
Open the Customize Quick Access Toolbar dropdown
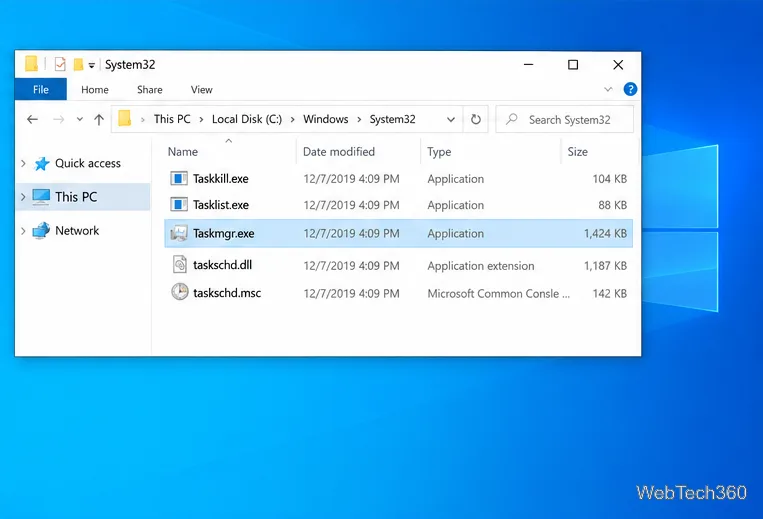coord(91,65)
